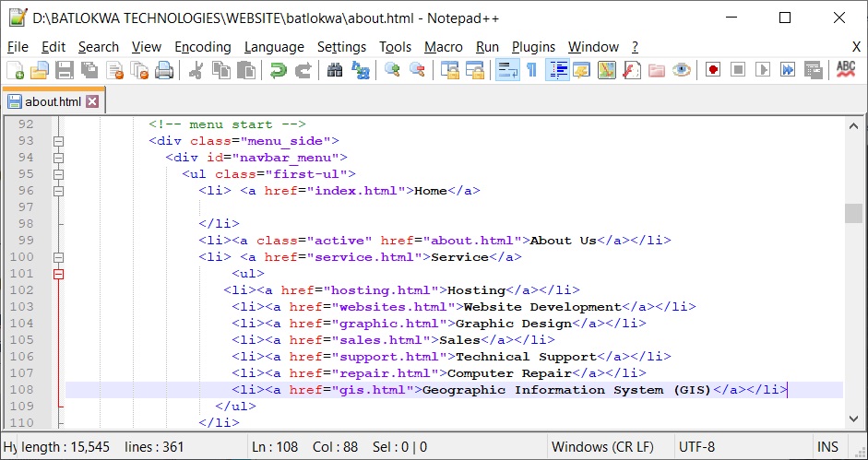
Task: Toggle Word wrap toolbar button
Action: (x=506, y=70)
